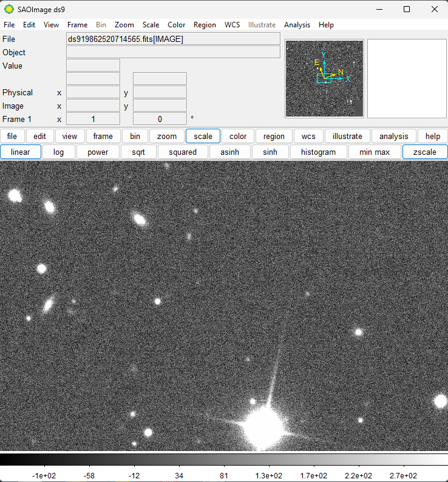The height and width of the screenshot is (482, 448).
Task: Select sqrt scale mode
Action: coord(138,152)
